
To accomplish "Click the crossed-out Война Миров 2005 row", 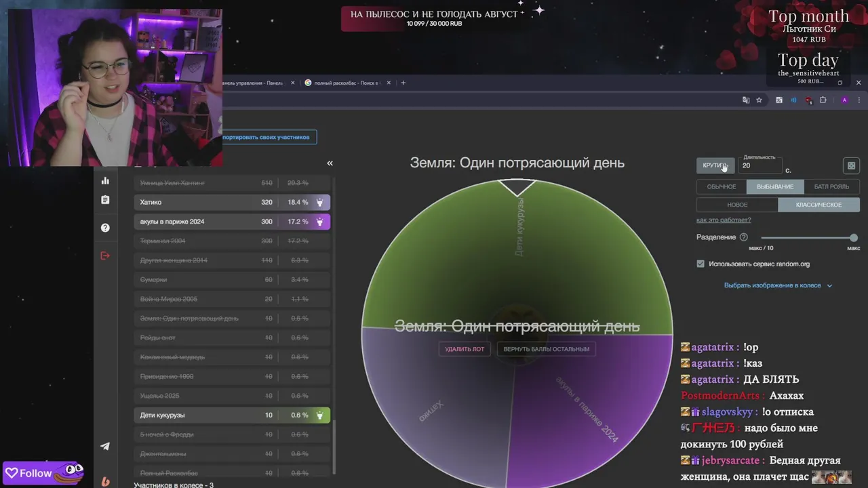I will [232, 299].
